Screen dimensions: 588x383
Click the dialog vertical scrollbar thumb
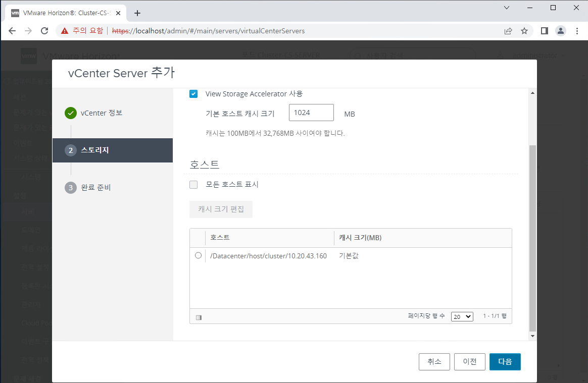[x=532, y=239]
